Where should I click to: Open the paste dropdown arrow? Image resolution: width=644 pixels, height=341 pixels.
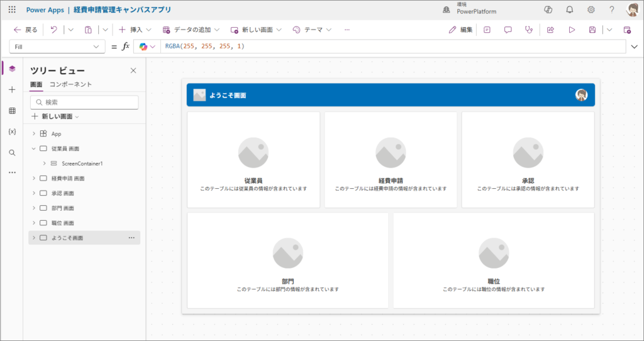(x=105, y=30)
